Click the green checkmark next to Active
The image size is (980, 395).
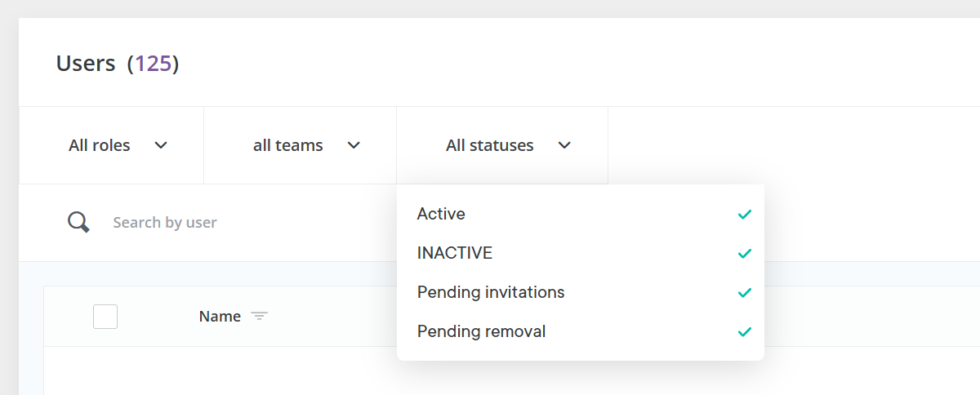click(744, 215)
